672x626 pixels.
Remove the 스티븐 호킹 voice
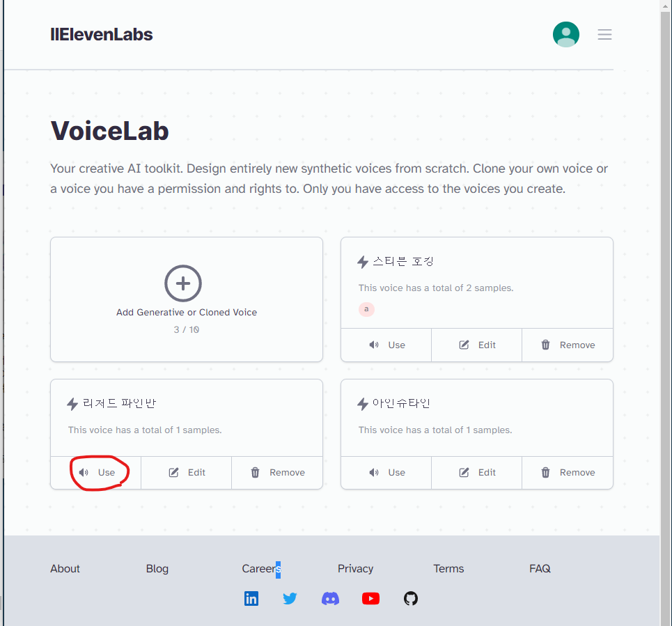[568, 345]
